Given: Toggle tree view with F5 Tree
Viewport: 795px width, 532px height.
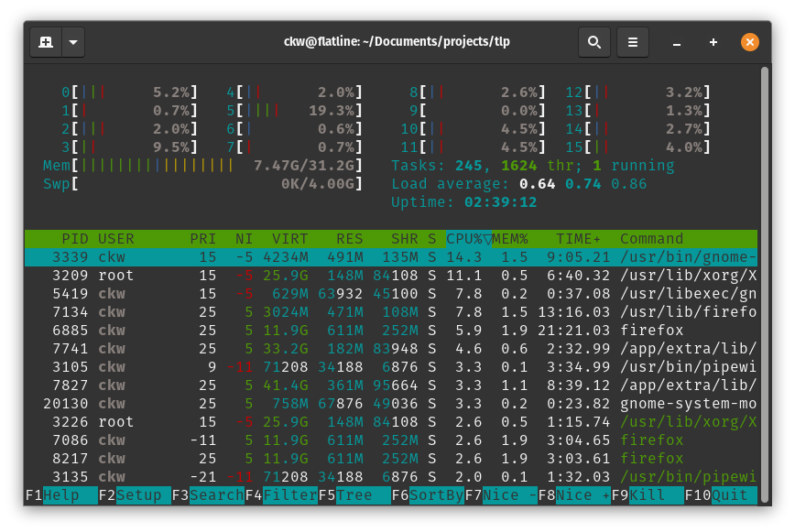Looking at the screenshot, I should tap(353, 494).
